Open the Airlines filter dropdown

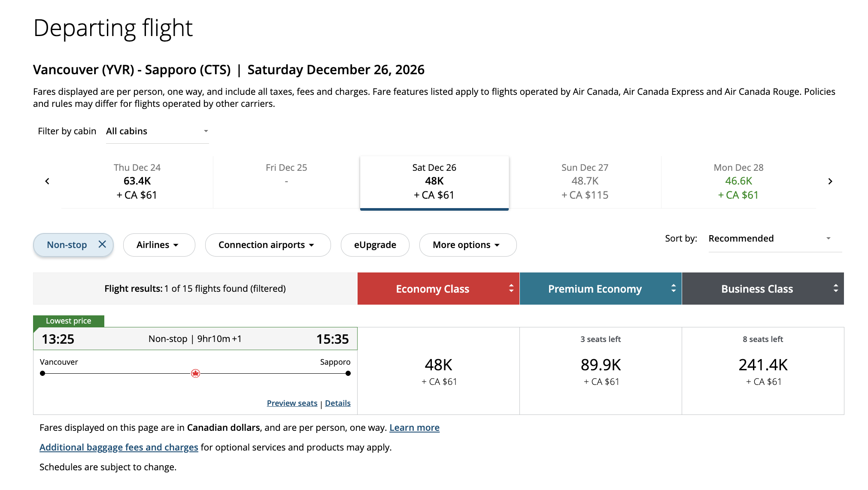coord(159,245)
